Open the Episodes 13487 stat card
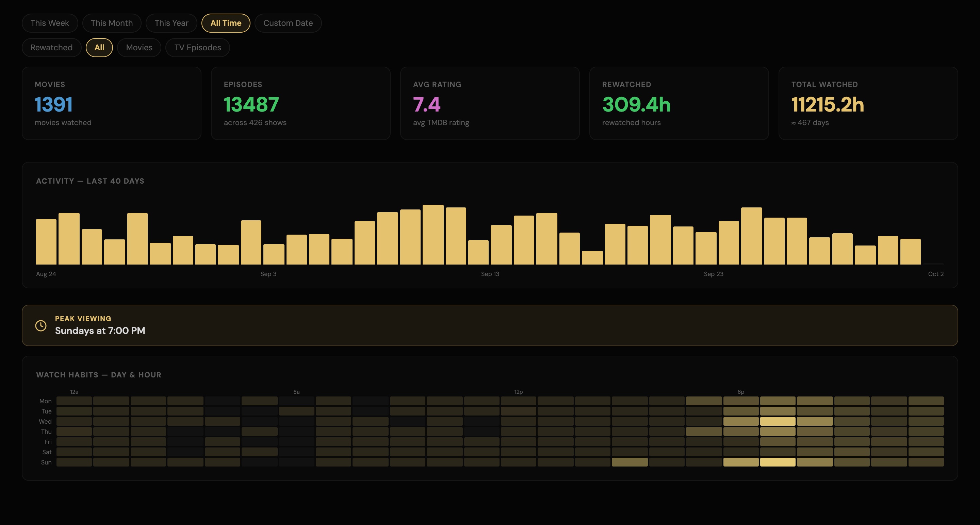 300,103
